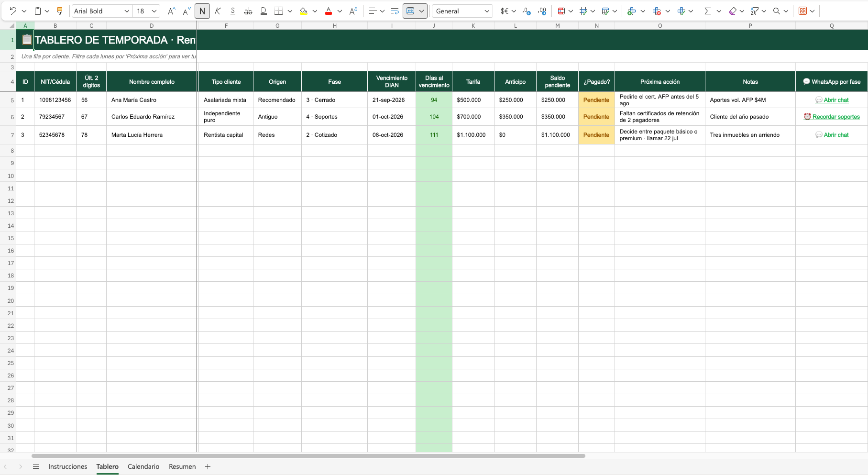This screenshot has width=868, height=476.
Task: Go to the previous sheet arrow
Action: click(x=5, y=467)
